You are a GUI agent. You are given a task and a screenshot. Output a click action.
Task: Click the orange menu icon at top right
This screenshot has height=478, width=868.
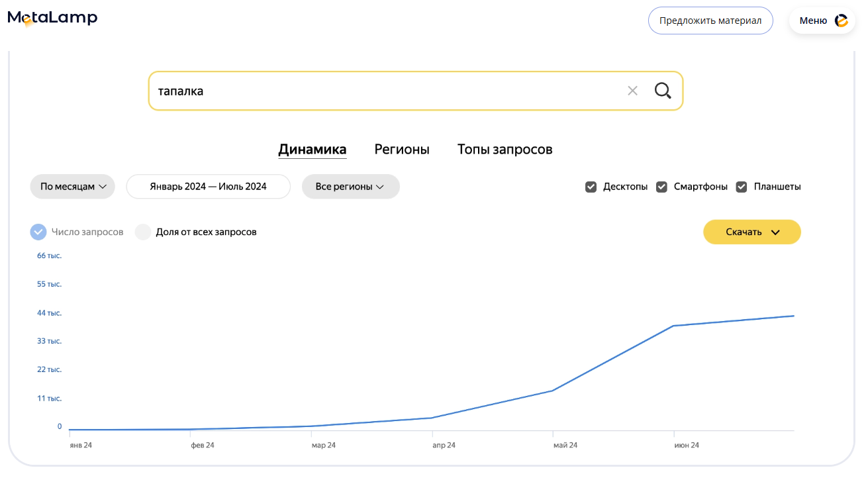pyautogui.click(x=842, y=21)
